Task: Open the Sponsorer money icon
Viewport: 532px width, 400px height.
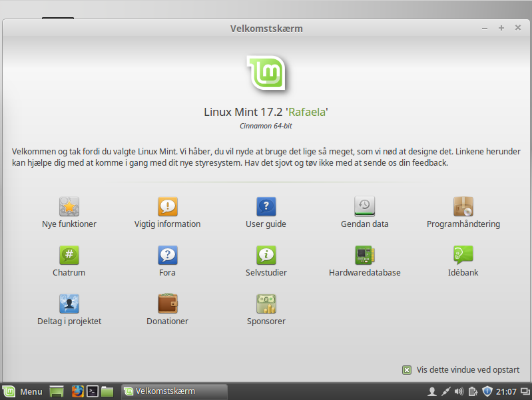Action: click(x=266, y=303)
